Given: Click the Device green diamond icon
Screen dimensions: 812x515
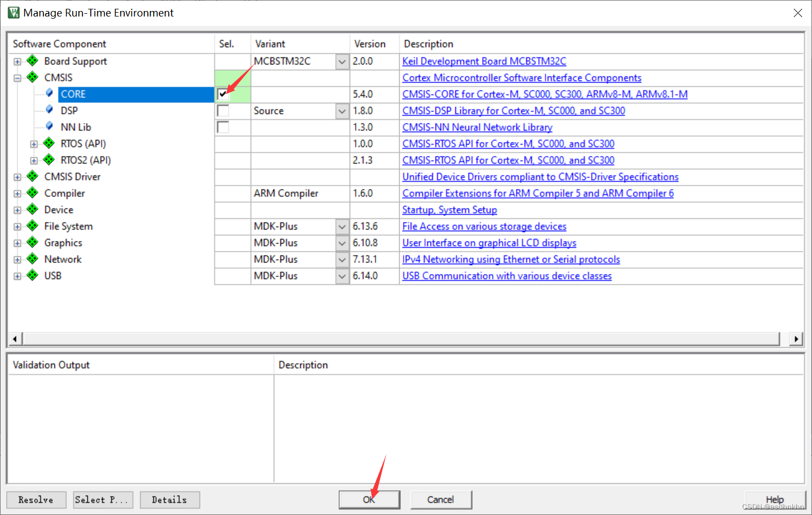Looking at the screenshot, I should pyautogui.click(x=33, y=209).
